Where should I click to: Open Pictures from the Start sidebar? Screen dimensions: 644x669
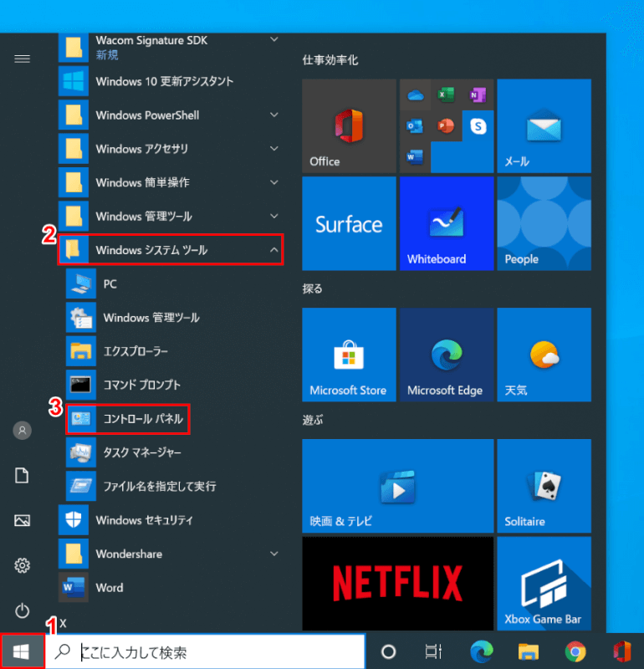[x=23, y=520]
